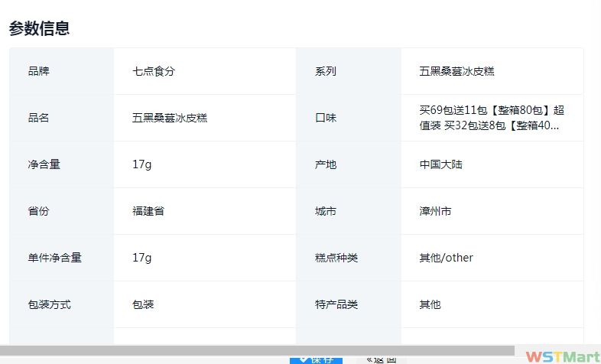
Task: Click the 包装方式 value 包装
Action: [143, 304]
